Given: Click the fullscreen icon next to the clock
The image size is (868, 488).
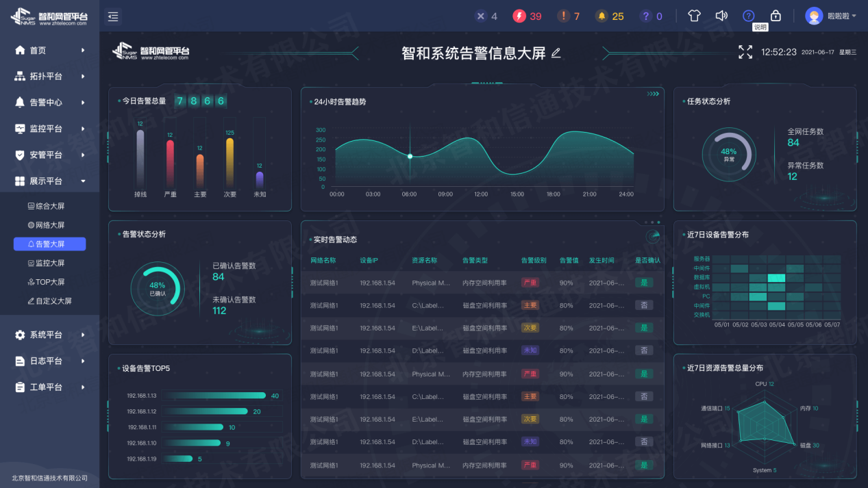Looking at the screenshot, I should pyautogui.click(x=745, y=51).
